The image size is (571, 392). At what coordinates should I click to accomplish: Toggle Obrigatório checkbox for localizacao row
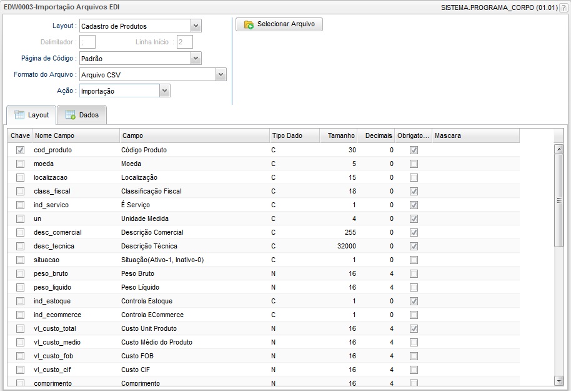pyautogui.click(x=414, y=178)
